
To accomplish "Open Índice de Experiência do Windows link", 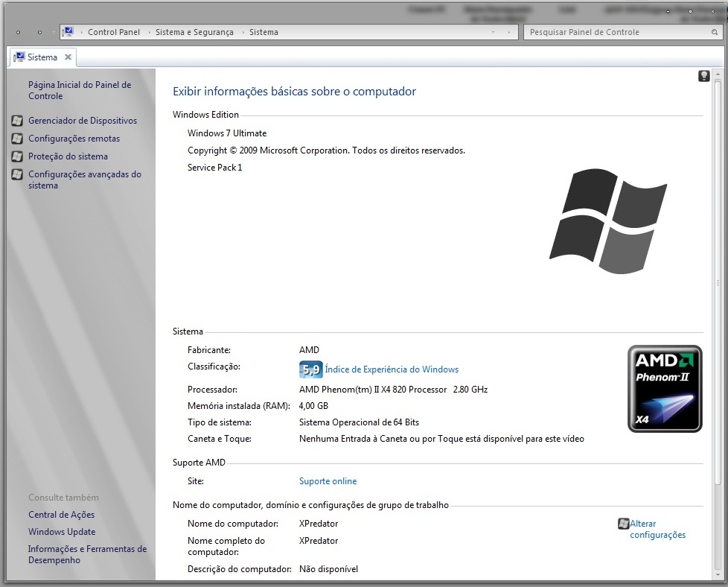I will point(392,369).
